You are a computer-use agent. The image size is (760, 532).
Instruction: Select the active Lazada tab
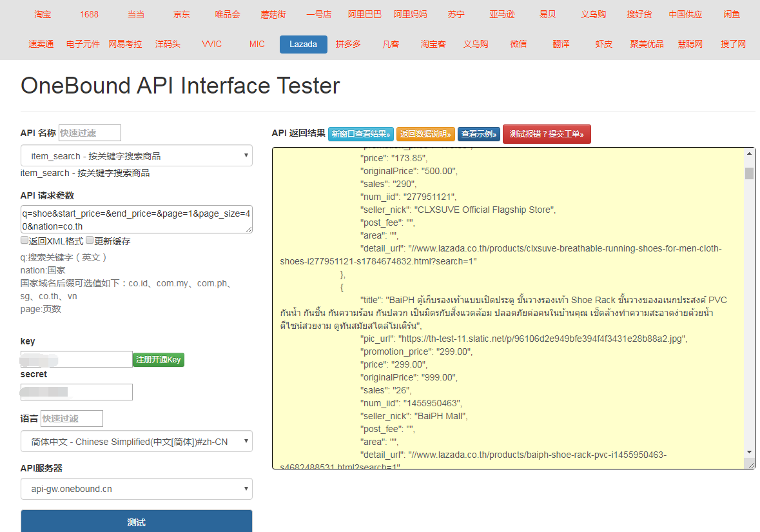click(304, 44)
